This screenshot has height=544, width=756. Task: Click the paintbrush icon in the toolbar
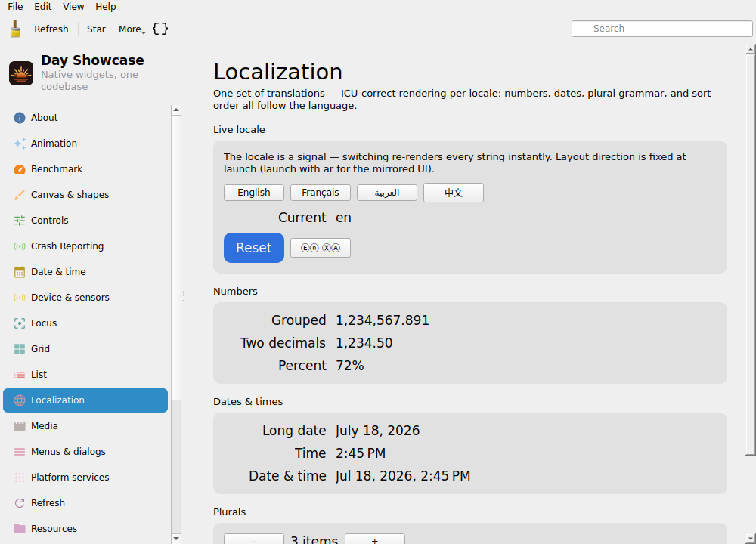[x=15, y=29]
